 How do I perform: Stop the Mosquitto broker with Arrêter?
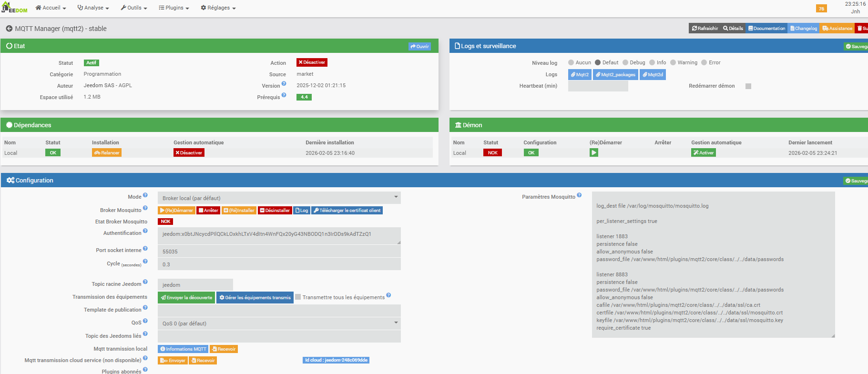click(208, 211)
